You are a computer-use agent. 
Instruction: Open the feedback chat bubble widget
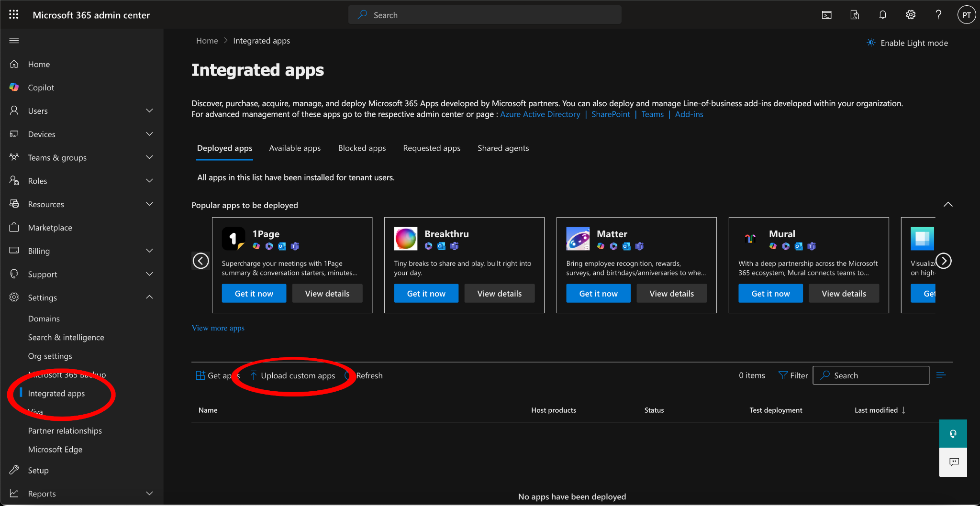(953, 462)
